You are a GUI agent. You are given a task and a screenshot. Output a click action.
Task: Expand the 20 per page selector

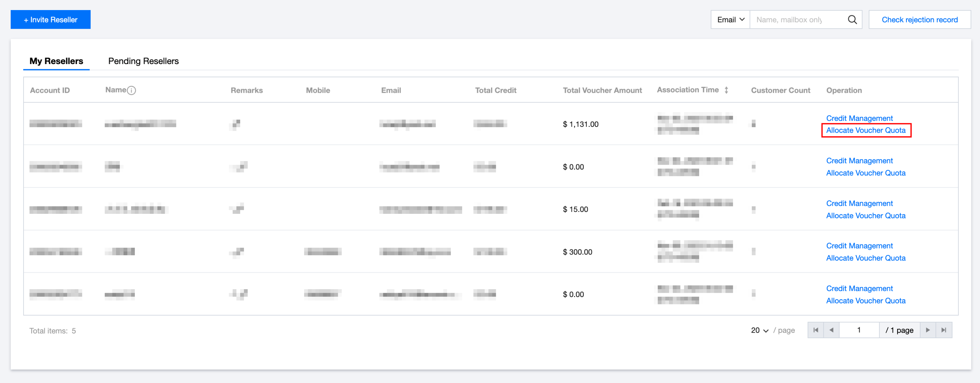[759, 331]
